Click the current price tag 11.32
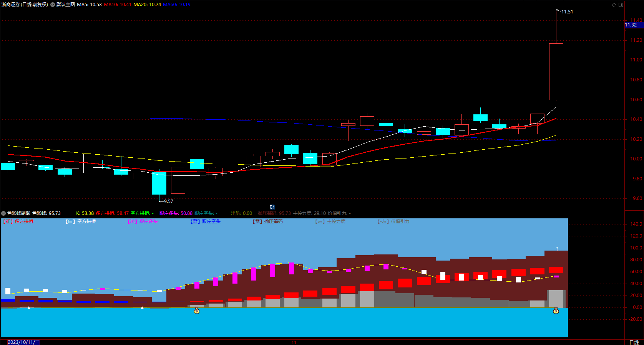Viewport: 644px width, 345px height. pyautogui.click(x=634, y=25)
